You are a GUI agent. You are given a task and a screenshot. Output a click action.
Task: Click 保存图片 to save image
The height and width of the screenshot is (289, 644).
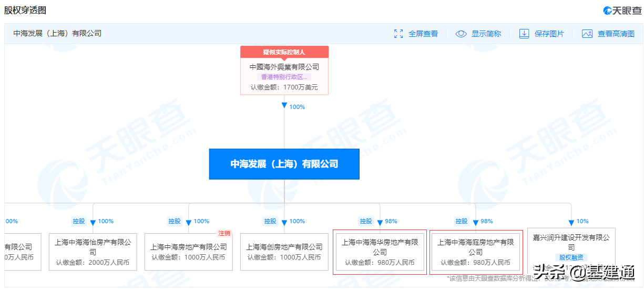549,34
